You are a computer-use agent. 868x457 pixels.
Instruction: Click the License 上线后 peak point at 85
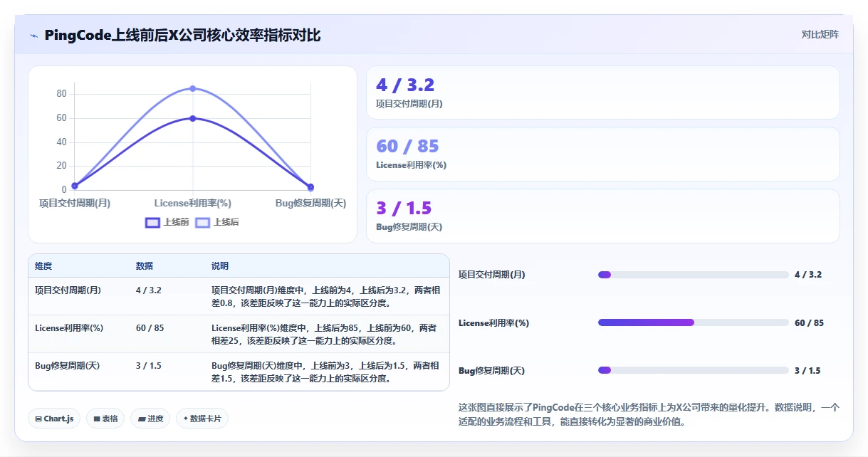[x=192, y=88]
